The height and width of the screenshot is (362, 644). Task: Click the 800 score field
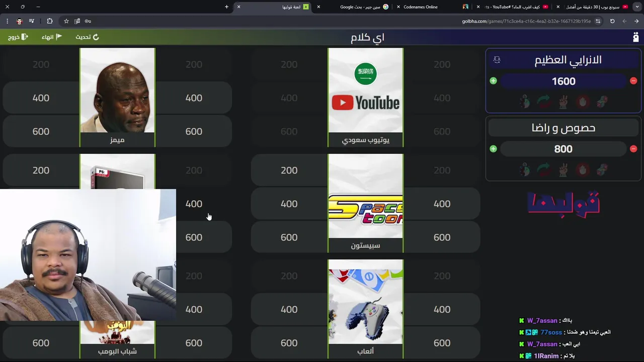pos(563,149)
